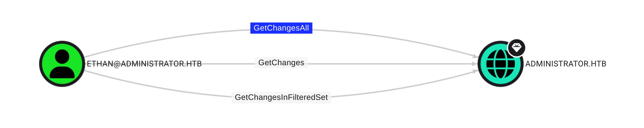Click GetChanges edge between ETHAN label and GetChanges
The width and height of the screenshot is (644, 128).
point(228,64)
